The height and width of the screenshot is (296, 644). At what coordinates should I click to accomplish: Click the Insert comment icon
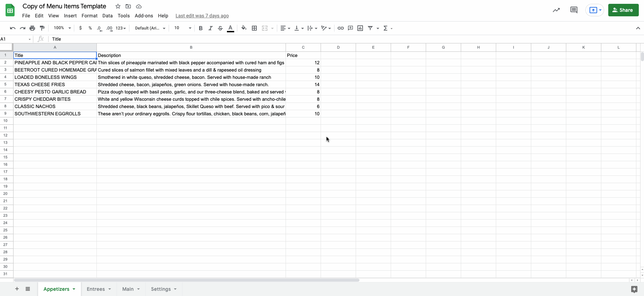(x=350, y=28)
